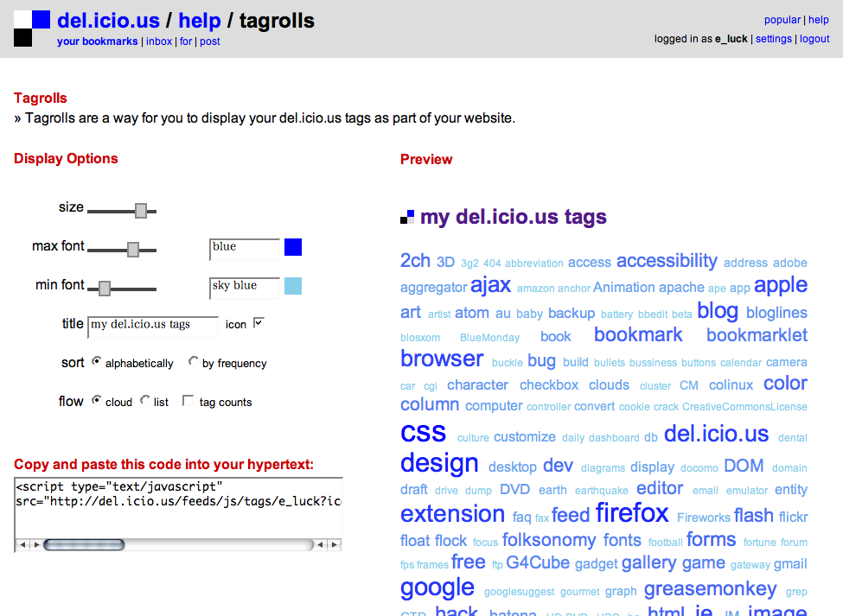Viewport: 843px width, 616px height.
Task: Click the size slider handle
Action: coord(141,210)
